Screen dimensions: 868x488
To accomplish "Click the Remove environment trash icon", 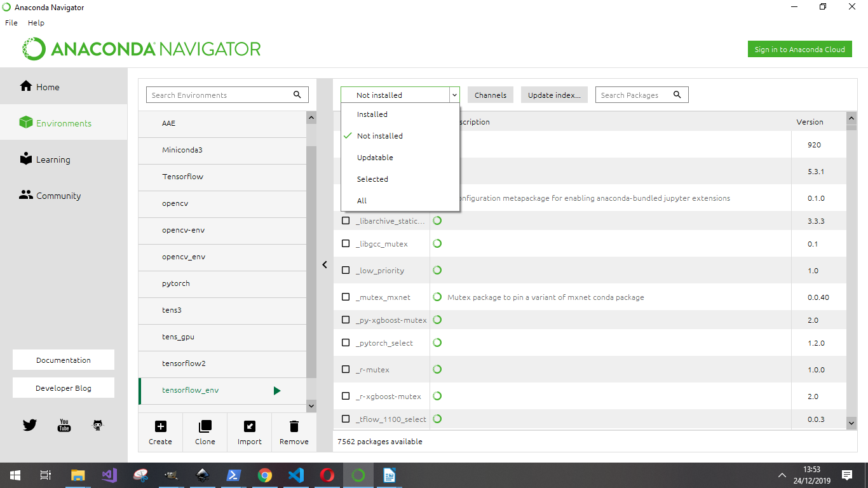I will click(294, 426).
